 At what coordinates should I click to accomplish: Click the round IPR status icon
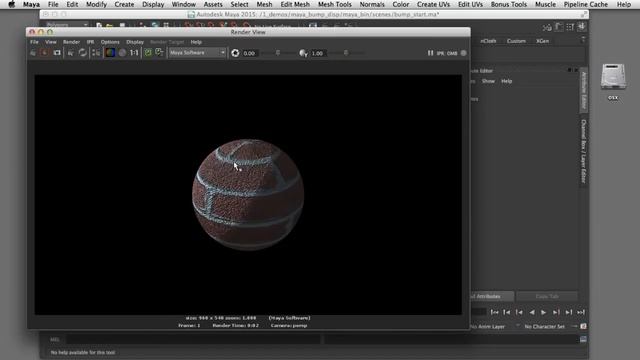464,53
